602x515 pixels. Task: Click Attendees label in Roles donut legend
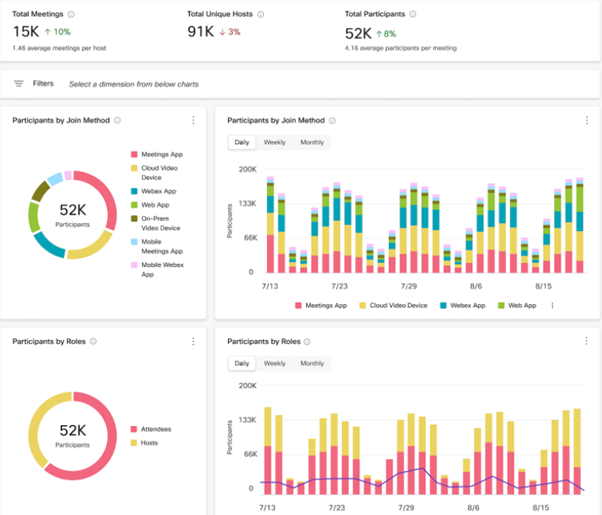[156, 429]
